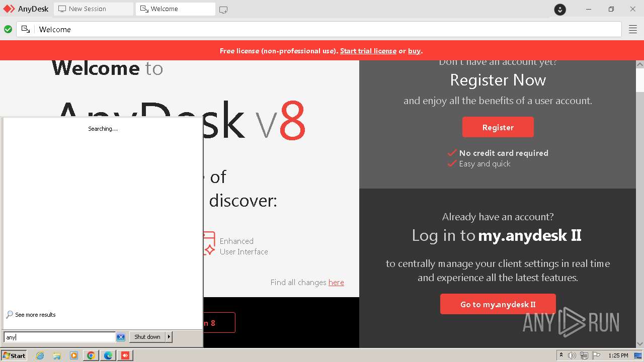This screenshot has height=362, width=644.
Task: Open the AnyDesk hamburger main menu
Action: click(x=633, y=30)
